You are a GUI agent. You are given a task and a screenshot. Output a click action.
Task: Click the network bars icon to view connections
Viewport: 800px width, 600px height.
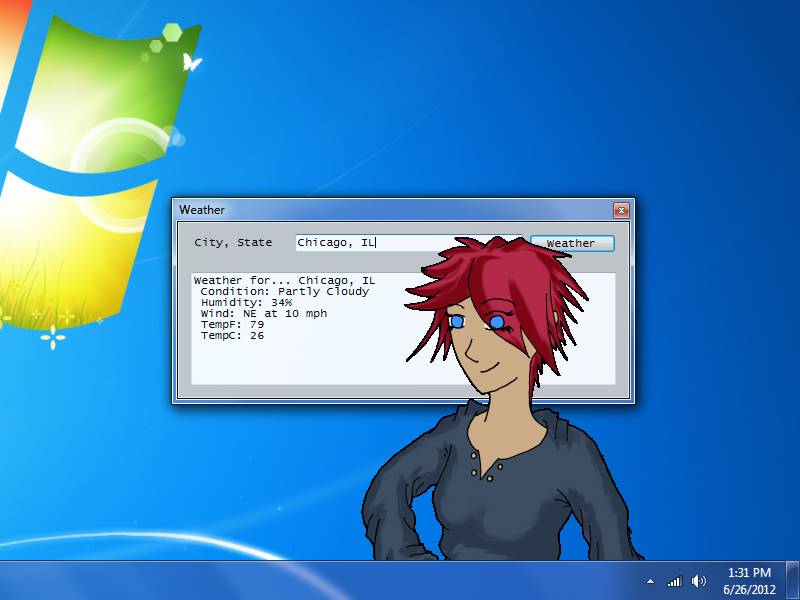673,581
